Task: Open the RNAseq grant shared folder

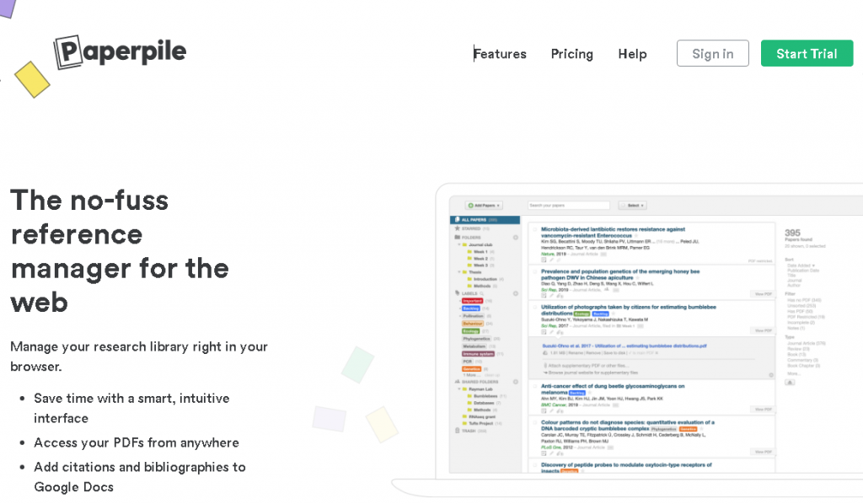Action: 480,416
